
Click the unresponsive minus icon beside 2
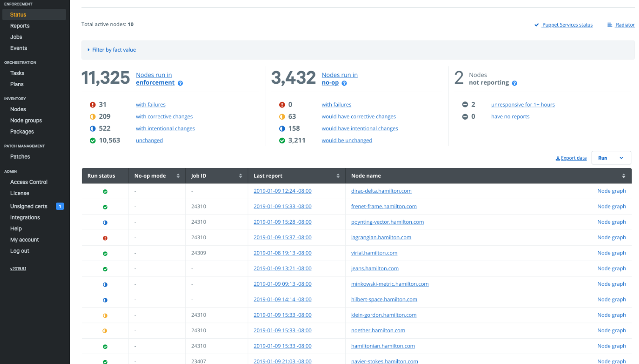click(x=465, y=105)
